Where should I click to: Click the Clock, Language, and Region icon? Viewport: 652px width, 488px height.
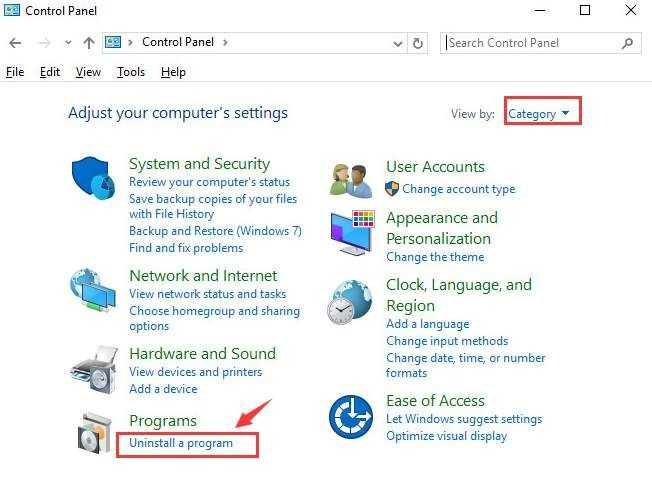coord(351,301)
